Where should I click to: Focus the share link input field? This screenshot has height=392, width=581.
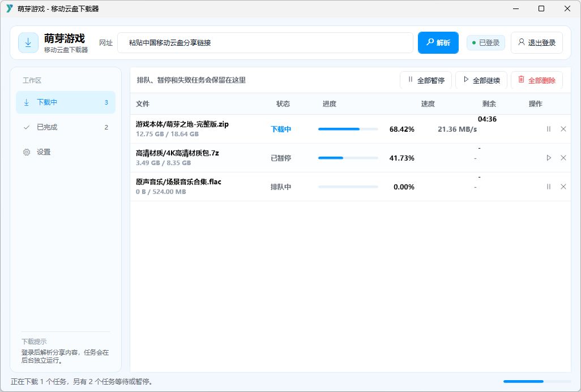pos(266,42)
